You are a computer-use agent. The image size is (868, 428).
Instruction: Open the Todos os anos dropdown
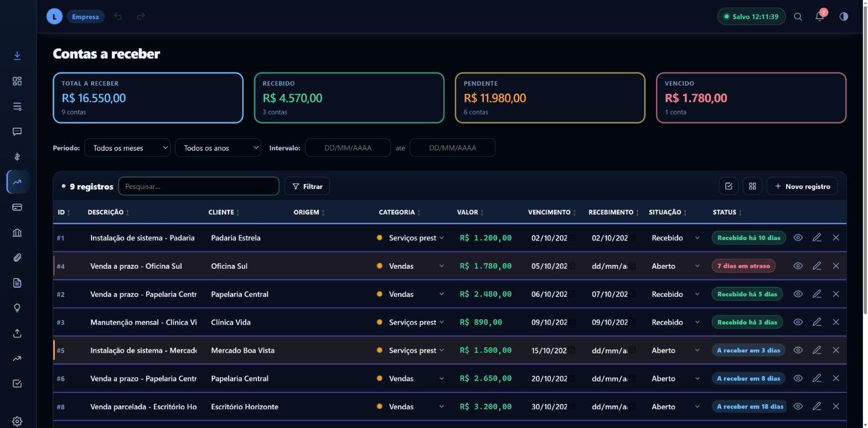(218, 148)
